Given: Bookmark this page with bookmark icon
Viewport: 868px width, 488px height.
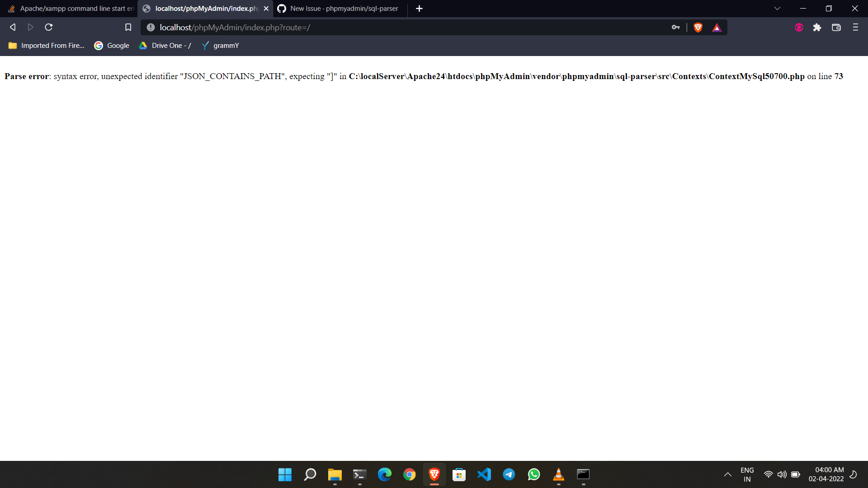Looking at the screenshot, I should coord(128,28).
